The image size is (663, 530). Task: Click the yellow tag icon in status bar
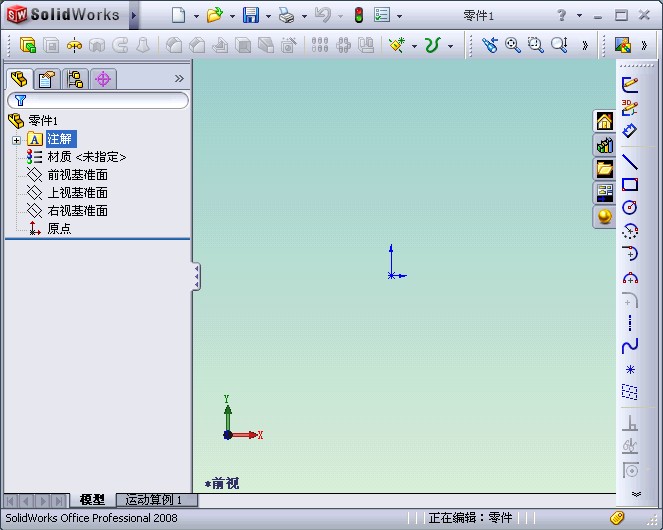tap(617, 517)
